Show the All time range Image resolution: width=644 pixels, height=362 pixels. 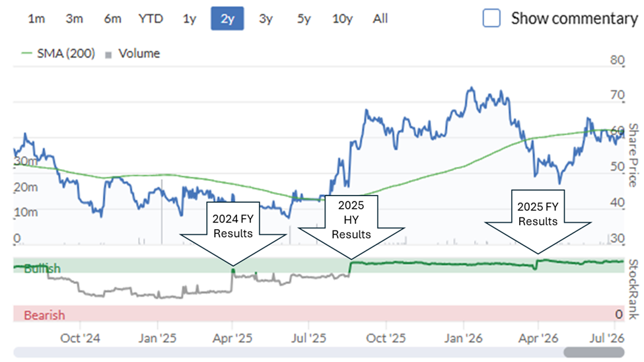tap(380, 18)
